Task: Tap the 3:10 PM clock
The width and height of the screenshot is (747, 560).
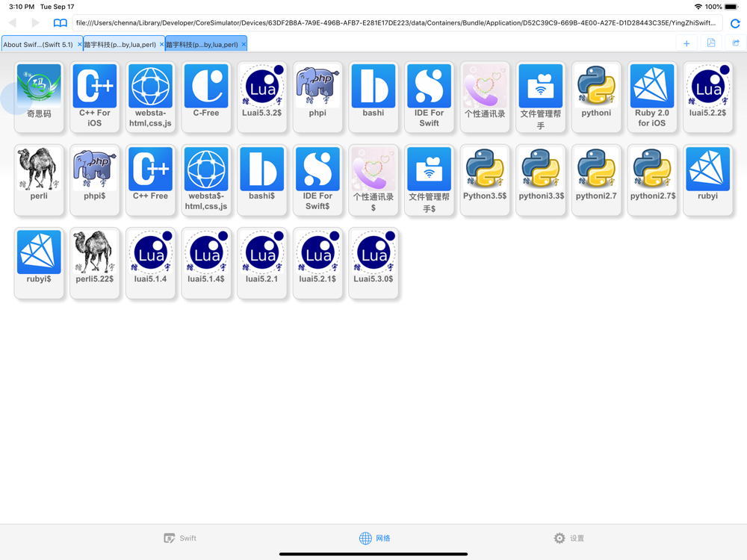Action: 22,7
